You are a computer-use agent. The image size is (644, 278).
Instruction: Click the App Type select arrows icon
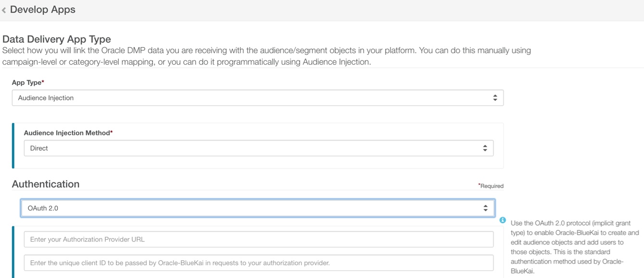click(495, 98)
